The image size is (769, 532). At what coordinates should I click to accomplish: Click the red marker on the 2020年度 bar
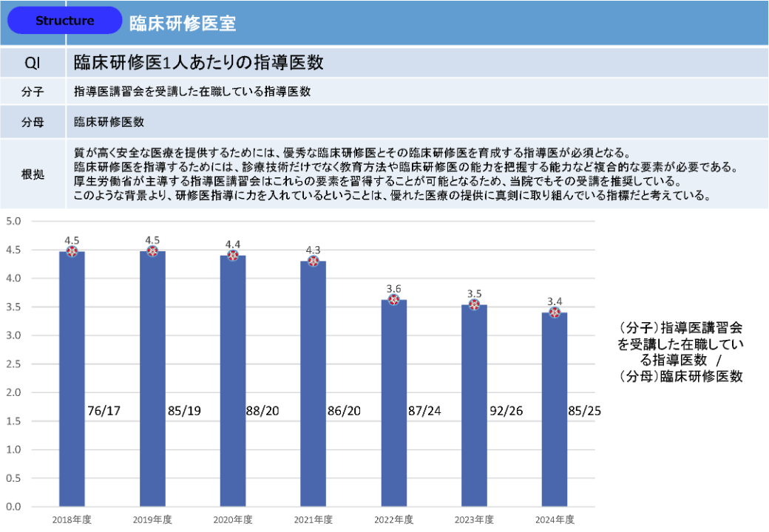pos(233,256)
